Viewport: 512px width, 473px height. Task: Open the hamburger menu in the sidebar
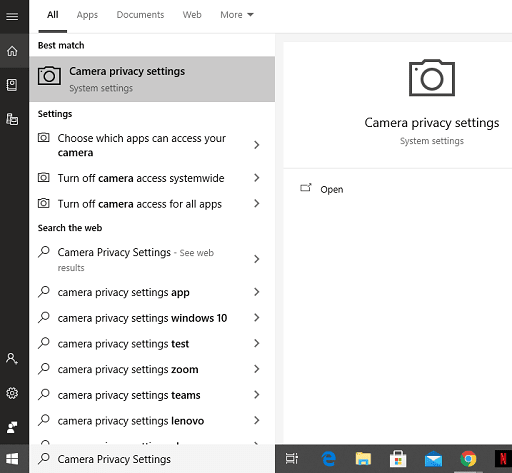point(12,16)
